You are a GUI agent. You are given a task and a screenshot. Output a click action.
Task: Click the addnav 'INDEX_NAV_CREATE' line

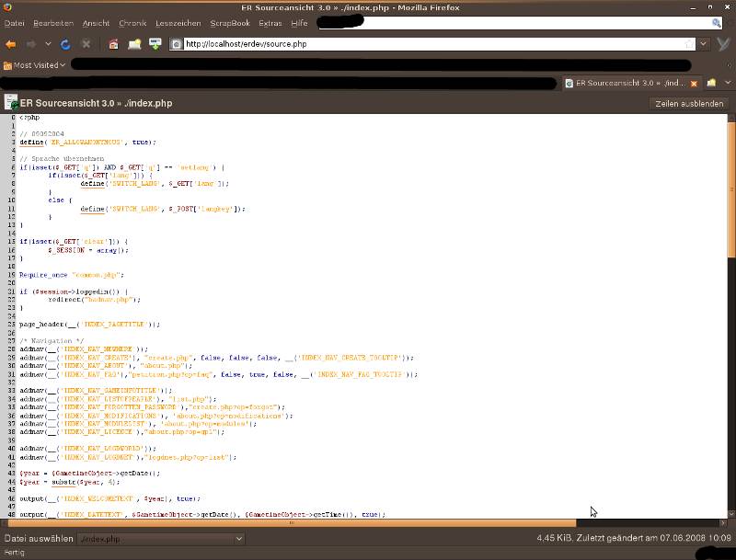point(217,358)
